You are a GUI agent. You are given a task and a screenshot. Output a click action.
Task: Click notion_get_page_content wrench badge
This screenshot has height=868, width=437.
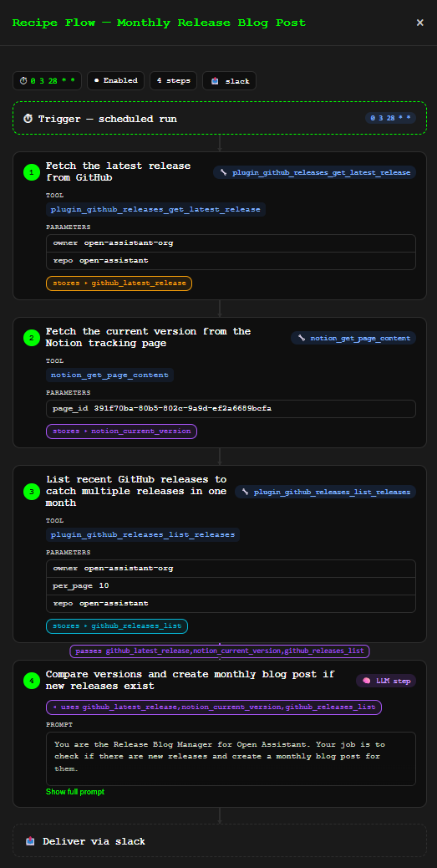353,338
